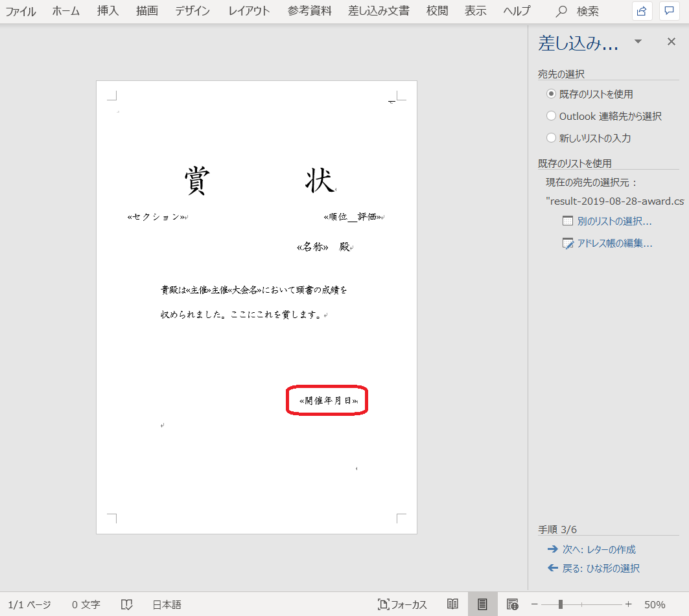Select the Print Layout view icon
The height and width of the screenshot is (616, 689).
482,604
